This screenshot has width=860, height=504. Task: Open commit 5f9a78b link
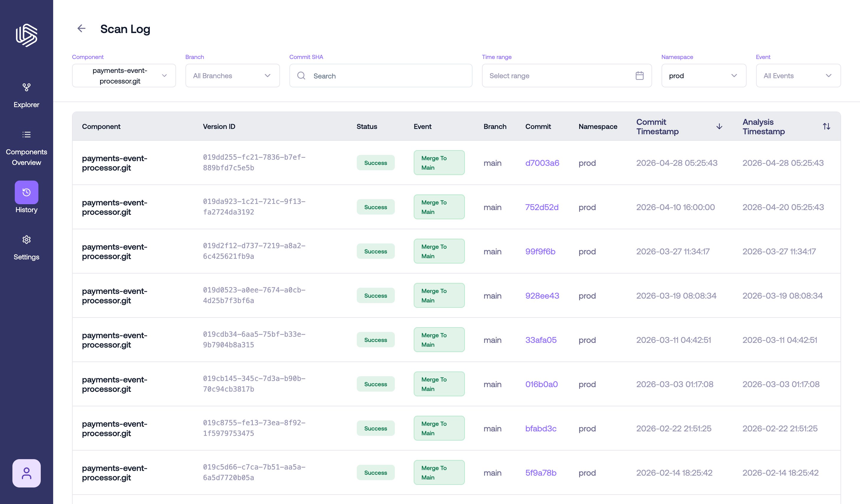[x=540, y=473]
